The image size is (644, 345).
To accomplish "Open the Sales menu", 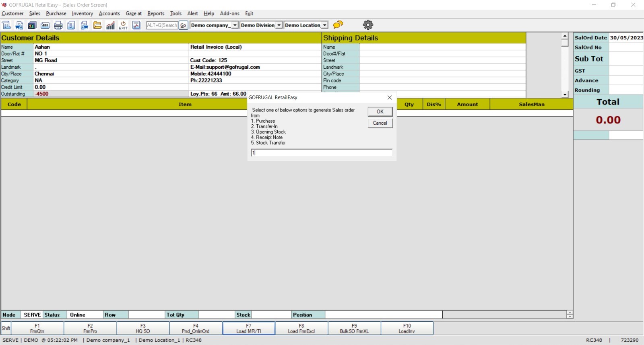I will [x=35, y=13].
